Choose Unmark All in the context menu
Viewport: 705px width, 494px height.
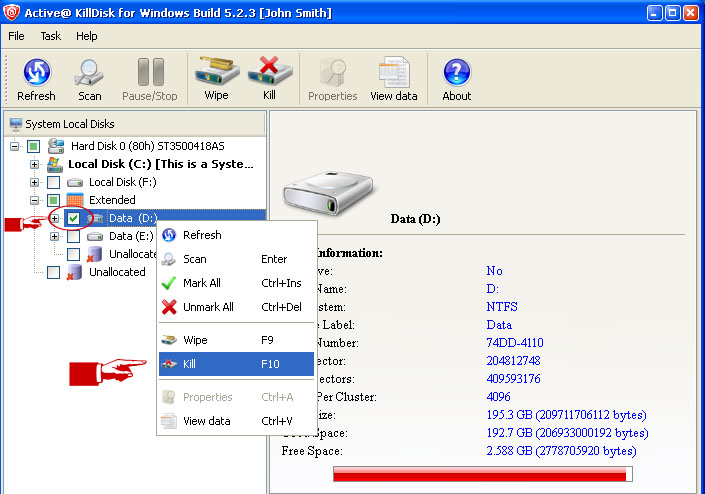pos(236,307)
